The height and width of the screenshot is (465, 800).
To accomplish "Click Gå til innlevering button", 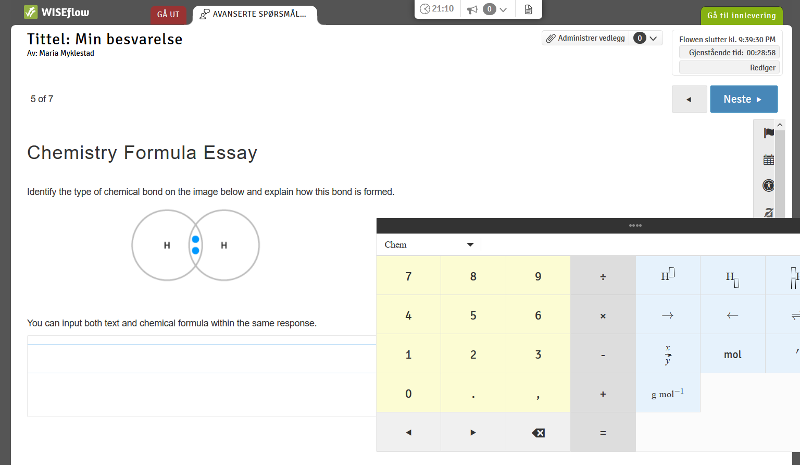I will pyautogui.click(x=741, y=15).
